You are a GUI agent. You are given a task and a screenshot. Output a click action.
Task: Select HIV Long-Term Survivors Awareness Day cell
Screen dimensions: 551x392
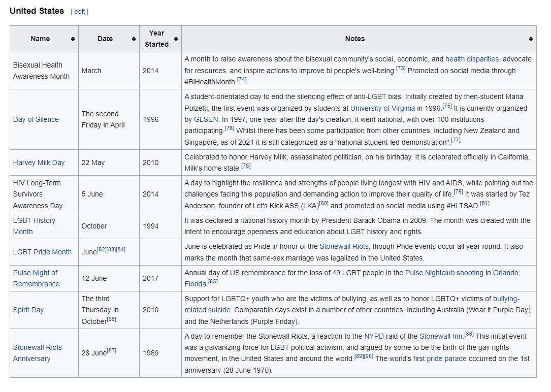pos(44,194)
